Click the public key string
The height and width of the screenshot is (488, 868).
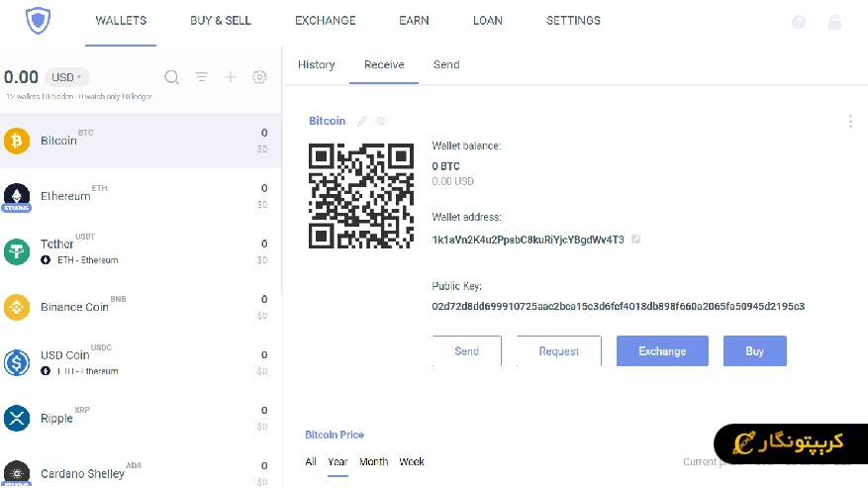tap(618, 306)
